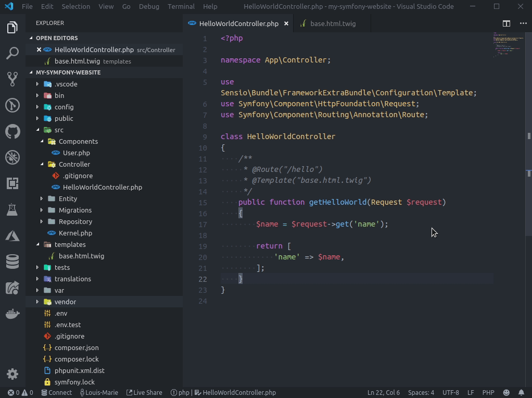
Task: Open the Azure activity bar icon
Action: [x=12, y=235]
